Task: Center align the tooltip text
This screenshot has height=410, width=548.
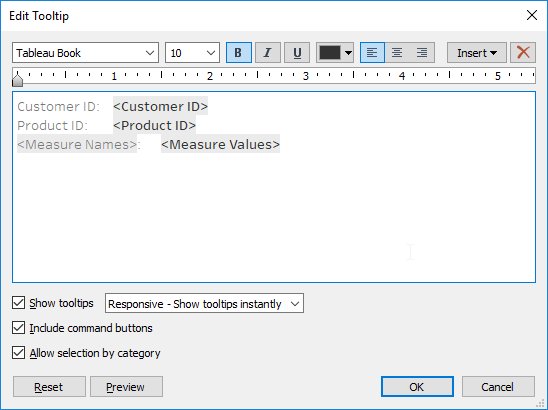Action: (397, 53)
